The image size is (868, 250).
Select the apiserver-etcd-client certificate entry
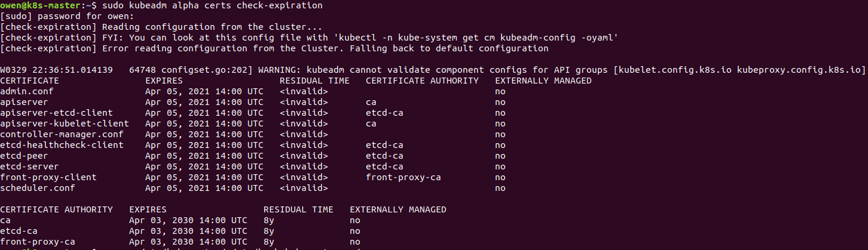click(x=56, y=113)
